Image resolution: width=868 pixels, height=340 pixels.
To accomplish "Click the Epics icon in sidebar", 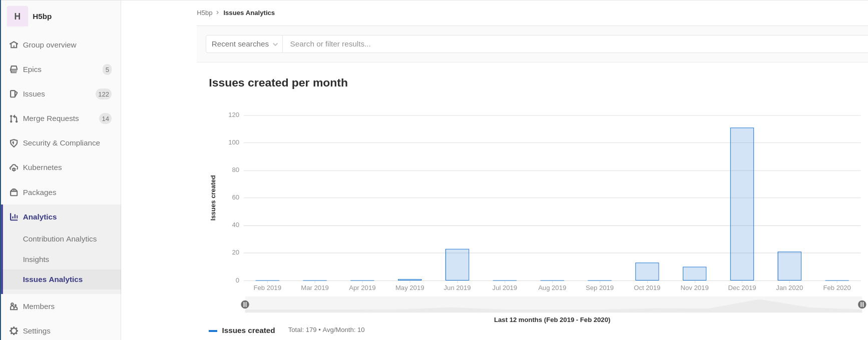I will point(14,69).
